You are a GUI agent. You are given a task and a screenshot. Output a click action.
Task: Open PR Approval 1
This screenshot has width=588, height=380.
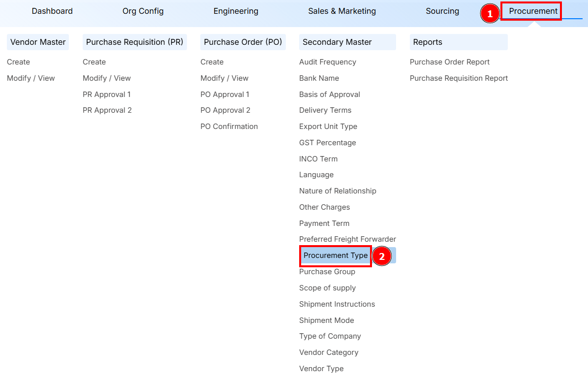coord(107,94)
